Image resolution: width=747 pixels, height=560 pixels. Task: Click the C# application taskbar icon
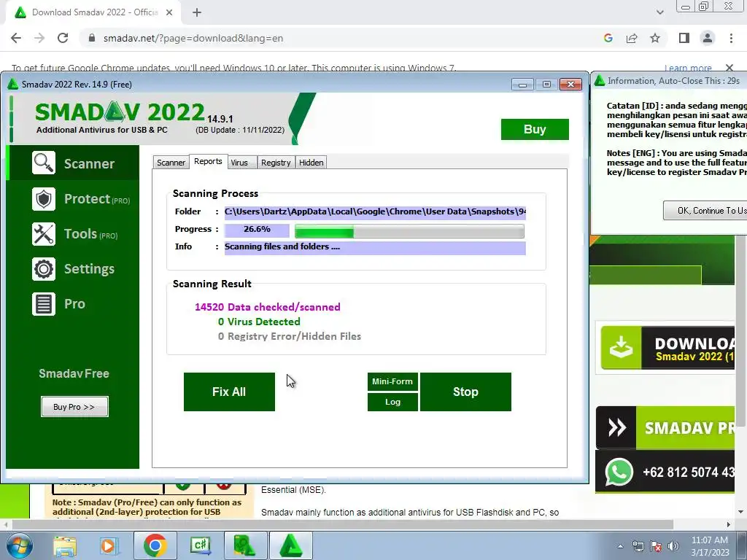[x=200, y=545]
